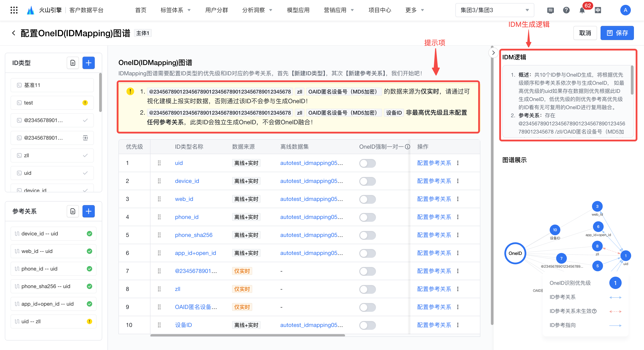Image resolution: width=644 pixels, height=350 pixels.
Task: Toggle OneID one-to-one for zll
Action: click(367, 289)
